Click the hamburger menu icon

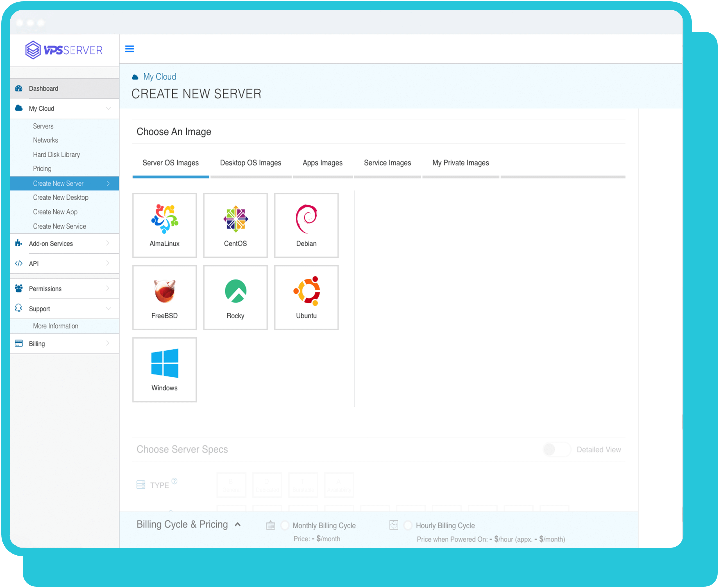[x=129, y=49]
